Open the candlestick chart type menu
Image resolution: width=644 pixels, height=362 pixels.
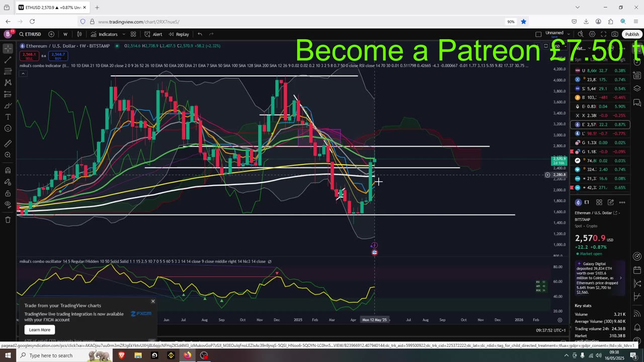[x=79, y=34]
